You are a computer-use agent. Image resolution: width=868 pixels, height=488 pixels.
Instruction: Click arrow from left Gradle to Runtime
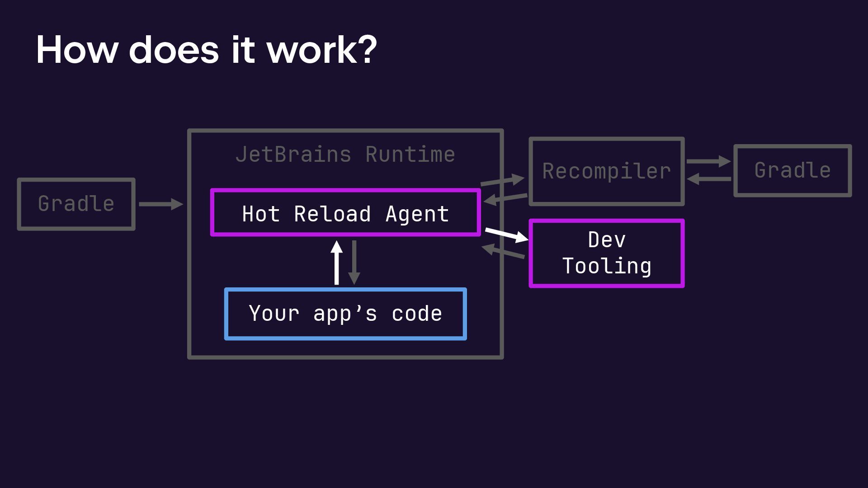(160, 204)
